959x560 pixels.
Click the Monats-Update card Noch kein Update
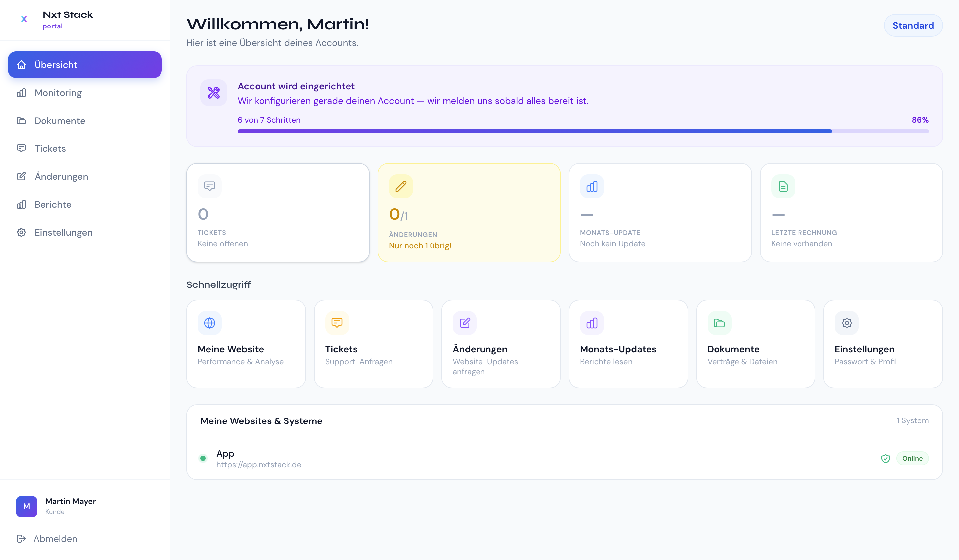660,213
